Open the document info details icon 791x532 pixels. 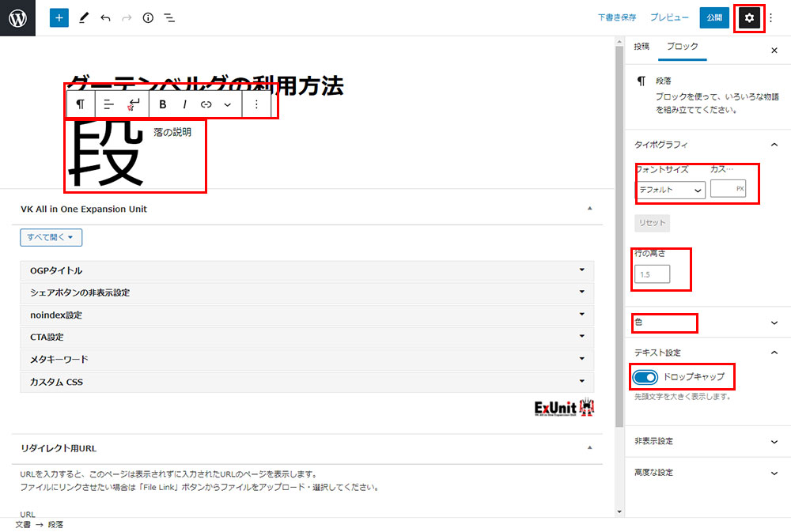click(x=148, y=17)
